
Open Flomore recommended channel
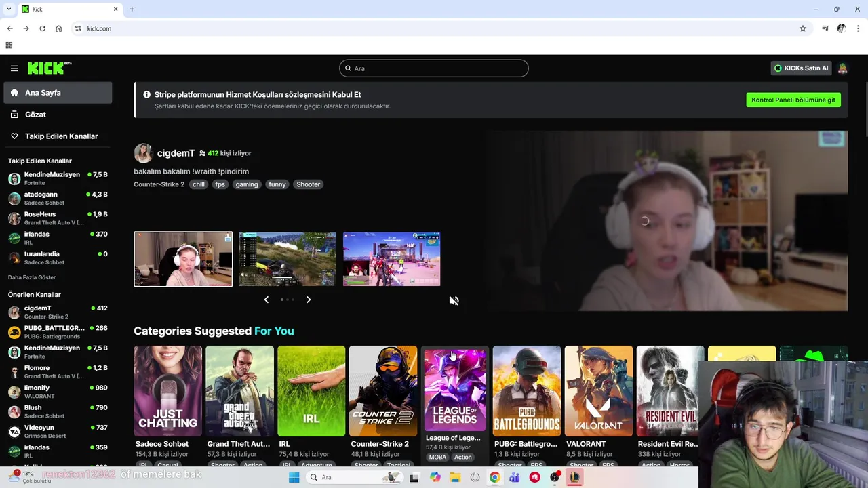(58, 371)
